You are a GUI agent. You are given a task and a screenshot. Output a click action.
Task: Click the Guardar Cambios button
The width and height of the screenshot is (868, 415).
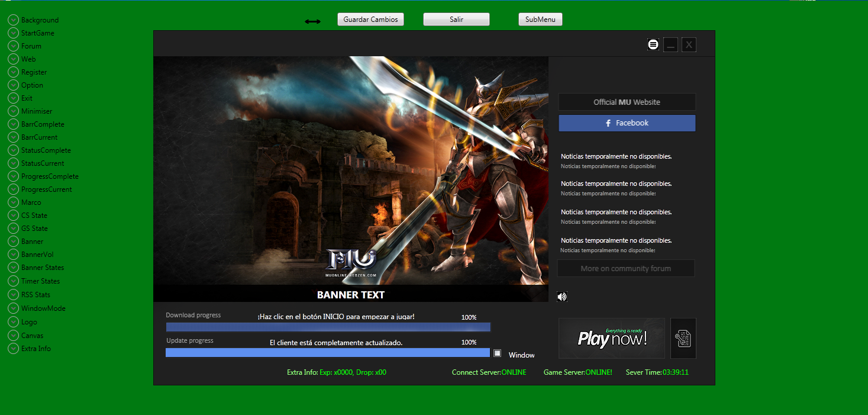[x=371, y=20]
